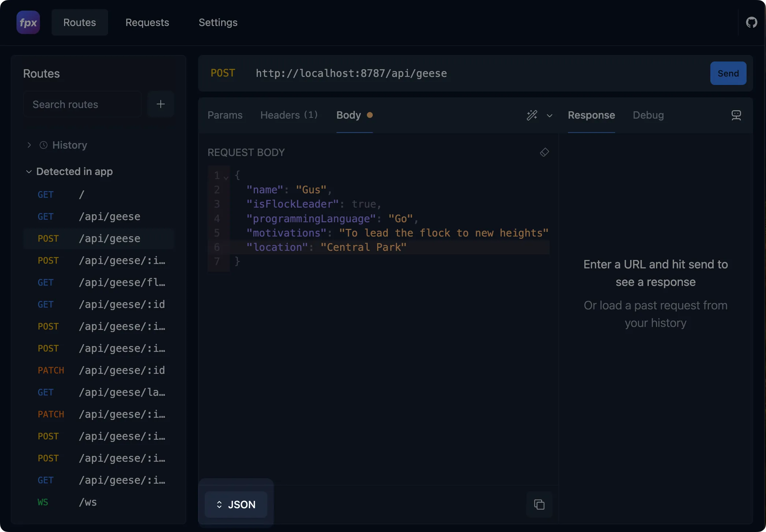This screenshot has height=532, width=766.
Task: Click the History clock icon
Action: [x=44, y=145]
